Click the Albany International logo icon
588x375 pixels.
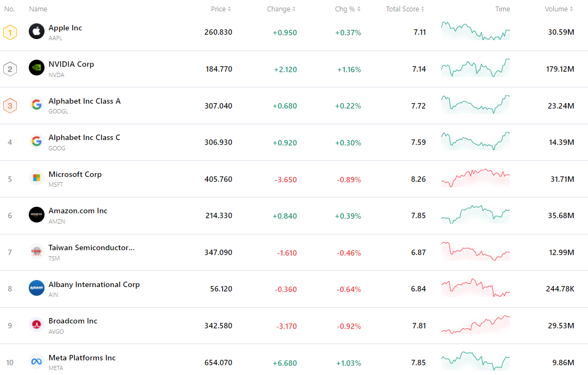[36, 288]
